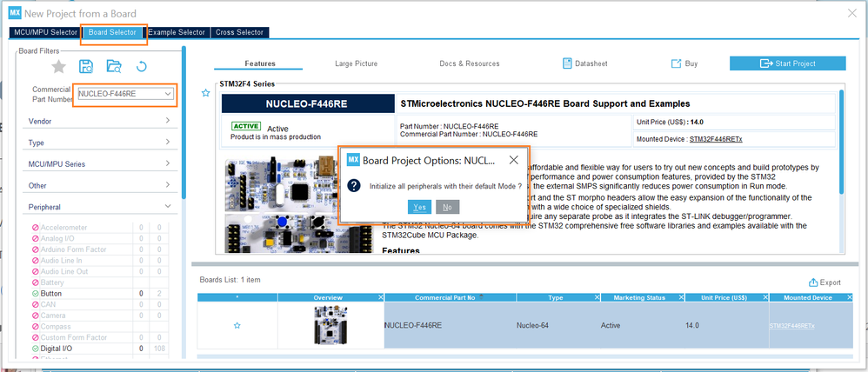The height and width of the screenshot is (372, 868).
Task: Toggle the Audio Line In filter
Action: 36,261
